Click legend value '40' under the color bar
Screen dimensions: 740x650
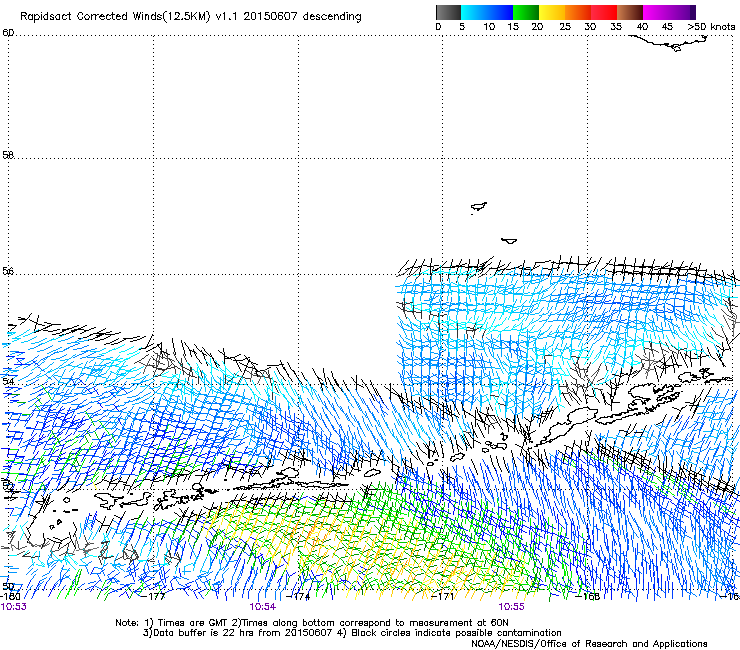(x=642, y=27)
